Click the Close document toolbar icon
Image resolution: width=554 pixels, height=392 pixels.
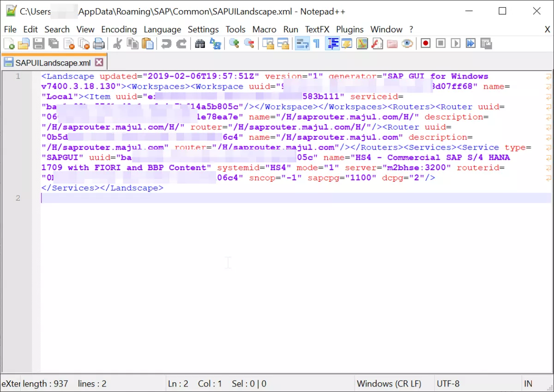(69, 44)
